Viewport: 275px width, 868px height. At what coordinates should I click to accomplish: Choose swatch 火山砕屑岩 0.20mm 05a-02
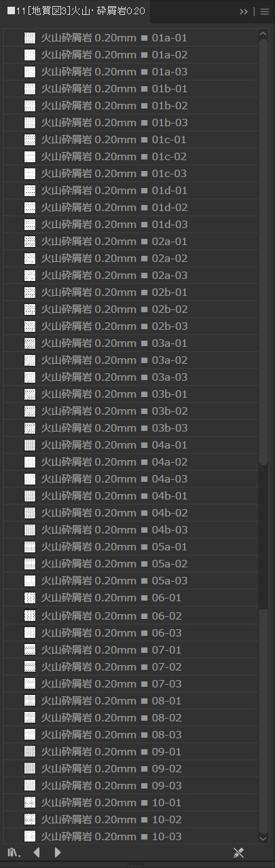point(130,564)
